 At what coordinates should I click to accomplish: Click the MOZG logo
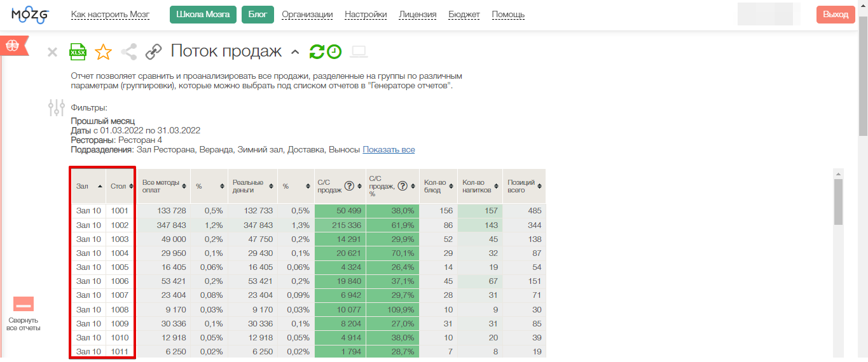pyautogui.click(x=30, y=15)
